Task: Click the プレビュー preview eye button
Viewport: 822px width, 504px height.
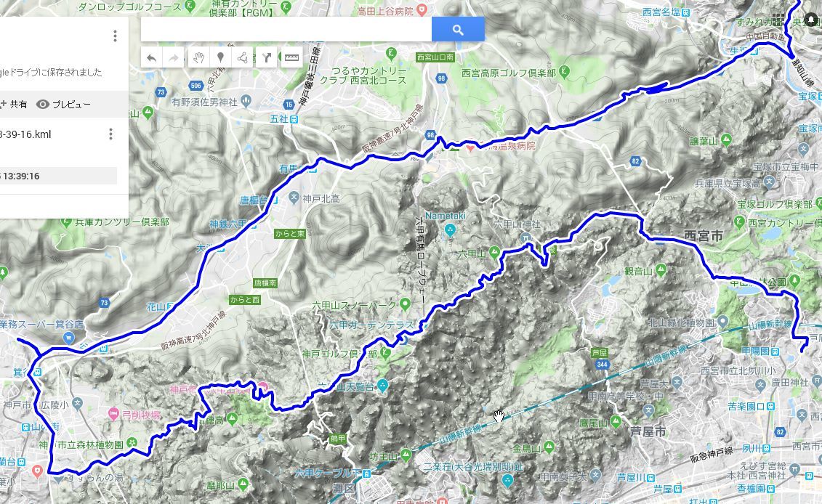Action: point(63,105)
